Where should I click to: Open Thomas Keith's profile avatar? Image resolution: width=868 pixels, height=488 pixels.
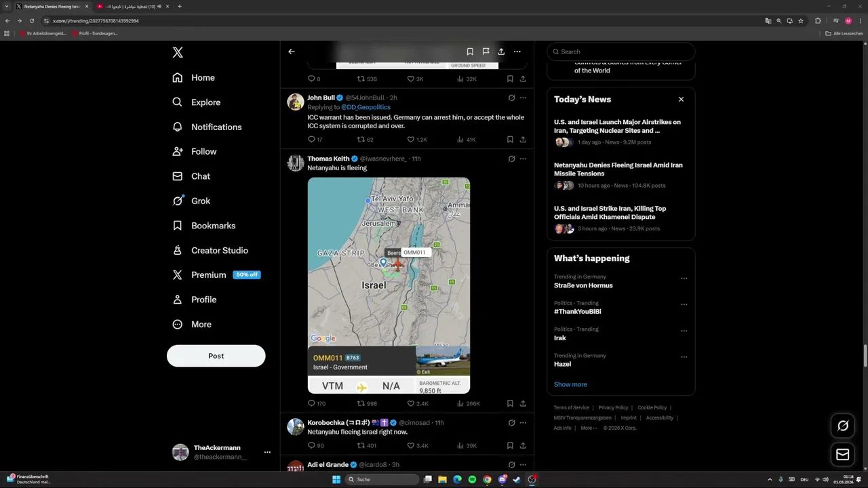[296, 163]
